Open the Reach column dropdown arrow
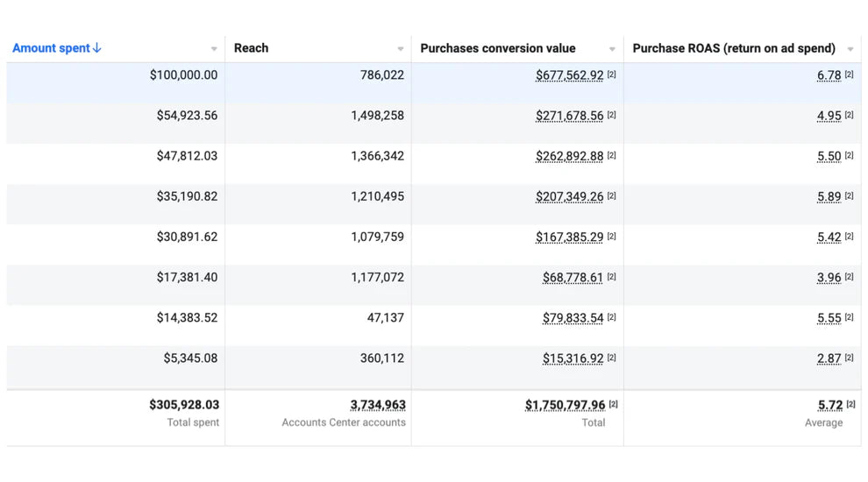The width and height of the screenshot is (868, 482). pos(401,49)
